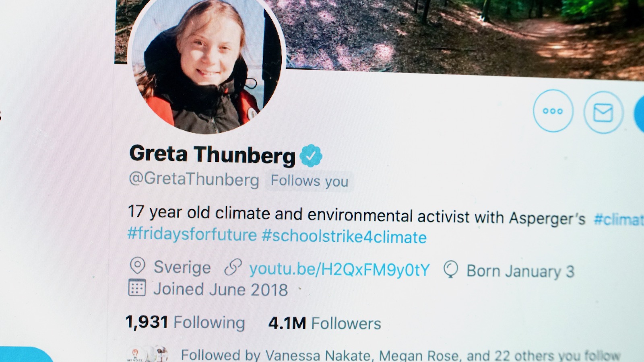Click the birthday balloon icon

pyautogui.click(x=450, y=269)
